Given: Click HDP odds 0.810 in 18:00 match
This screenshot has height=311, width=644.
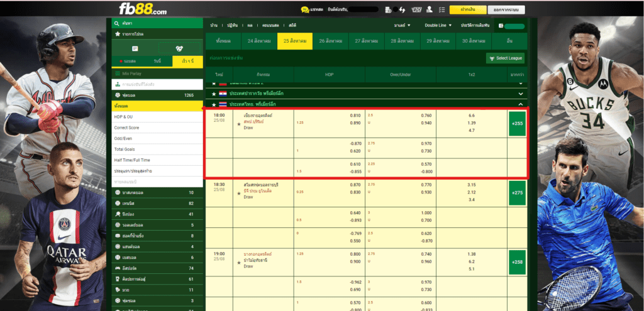Looking at the screenshot, I should pyautogui.click(x=355, y=116).
